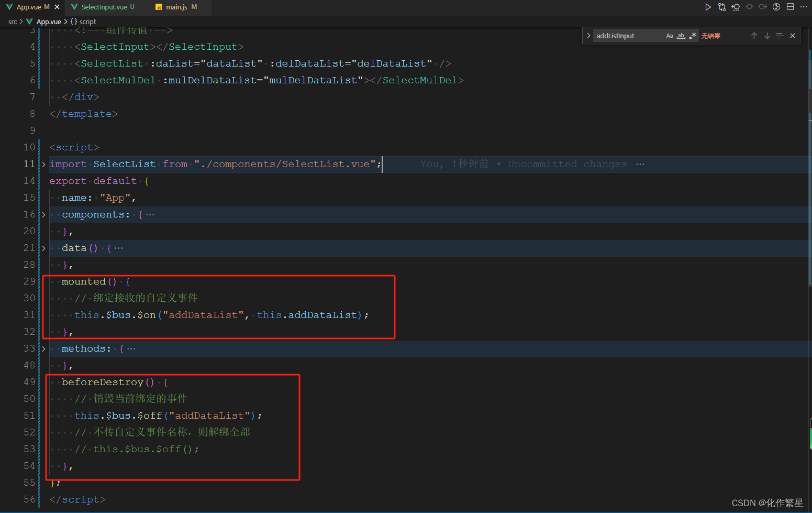Click the 'Uncommitted changes' blame annotation
Screen dimensions: 812x513
(x=567, y=164)
